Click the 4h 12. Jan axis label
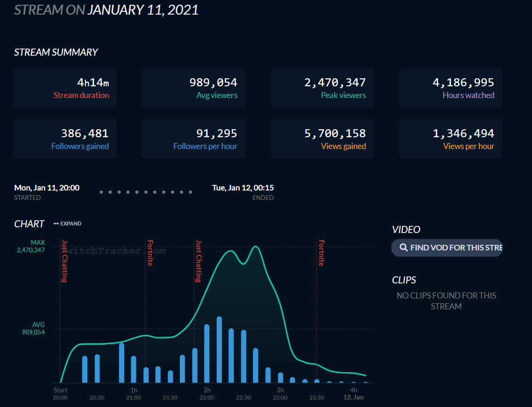Screen dimensions: 532x407 tap(354, 394)
